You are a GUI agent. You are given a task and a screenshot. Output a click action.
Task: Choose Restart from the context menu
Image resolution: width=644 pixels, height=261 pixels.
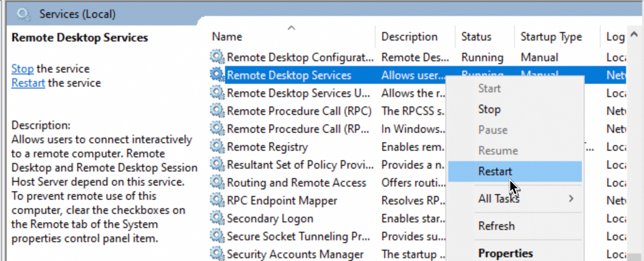click(495, 171)
